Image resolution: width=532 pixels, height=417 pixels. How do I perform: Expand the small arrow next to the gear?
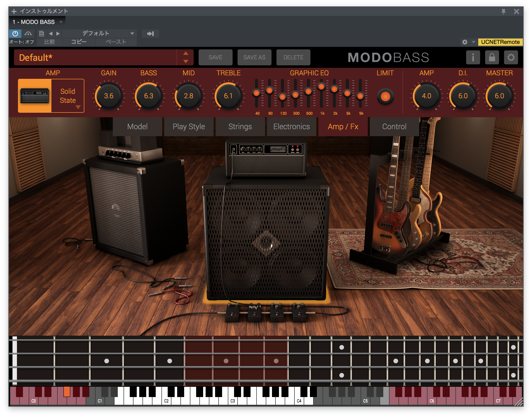[x=473, y=42]
